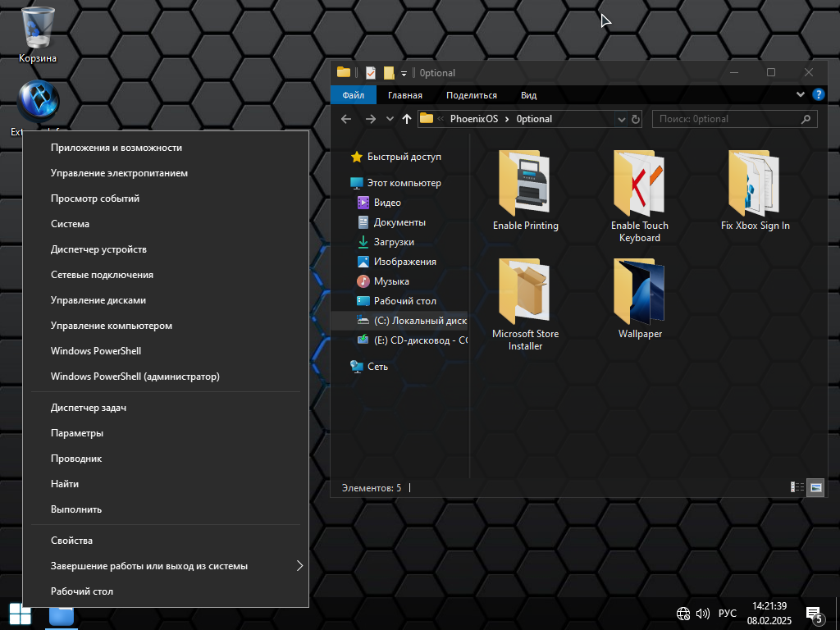
Task: Open Диспетчер задач from the menu
Action: pos(166,408)
